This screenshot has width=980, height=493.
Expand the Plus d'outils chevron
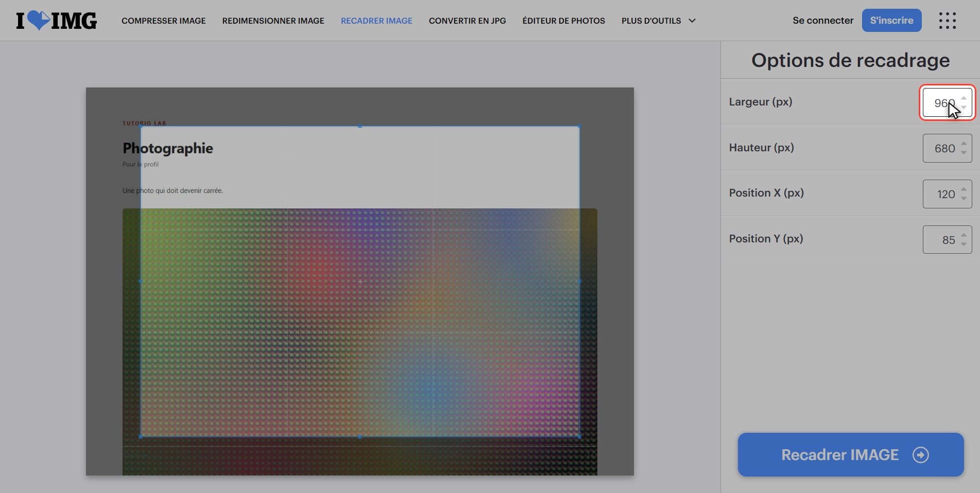(x=692, y=21)
